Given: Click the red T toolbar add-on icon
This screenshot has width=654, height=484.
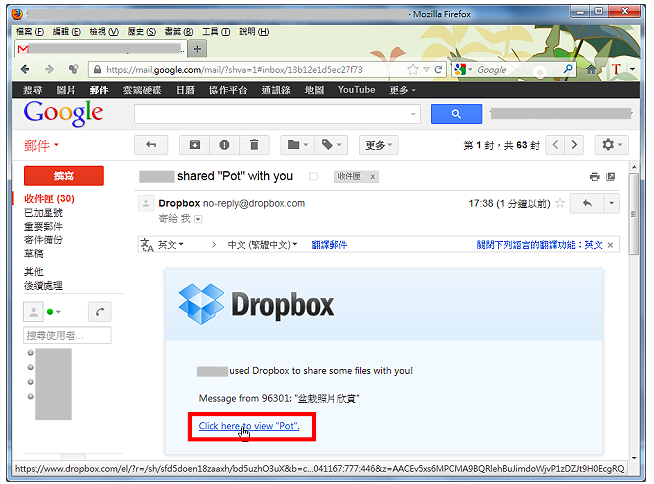Looking at the screenshot, I should click(x=616, y=69).
